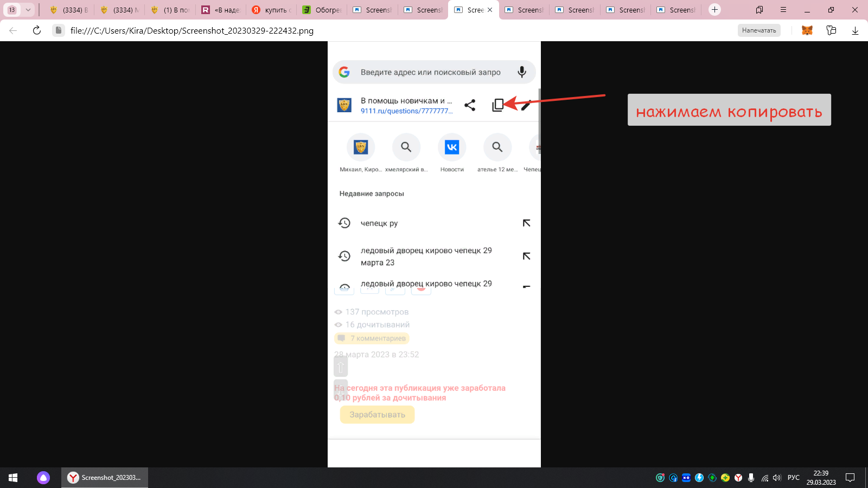
Task: Reload the current page
Action: [37, 30]
